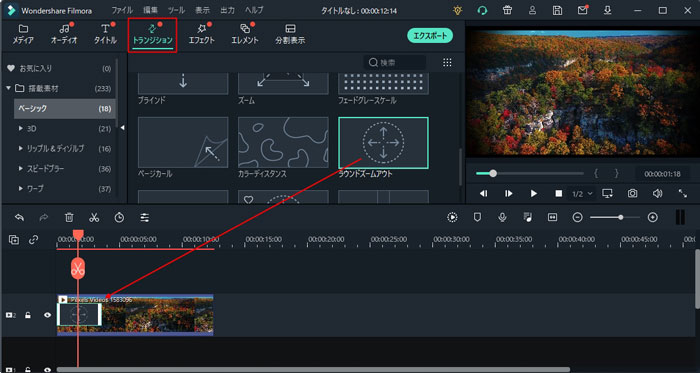Click the microphone voiceover icon
This screenshot has height=373, width=700.
pyautogui.click(x=502, y=217)
